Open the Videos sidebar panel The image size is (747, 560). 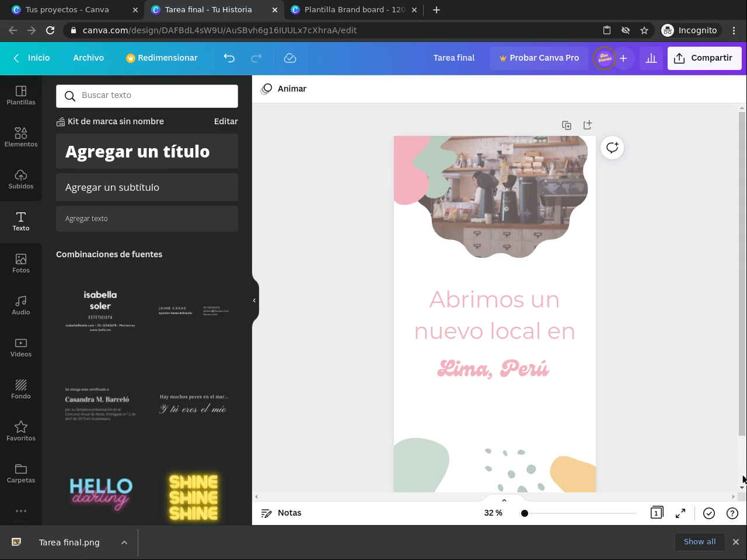(21, 348)
